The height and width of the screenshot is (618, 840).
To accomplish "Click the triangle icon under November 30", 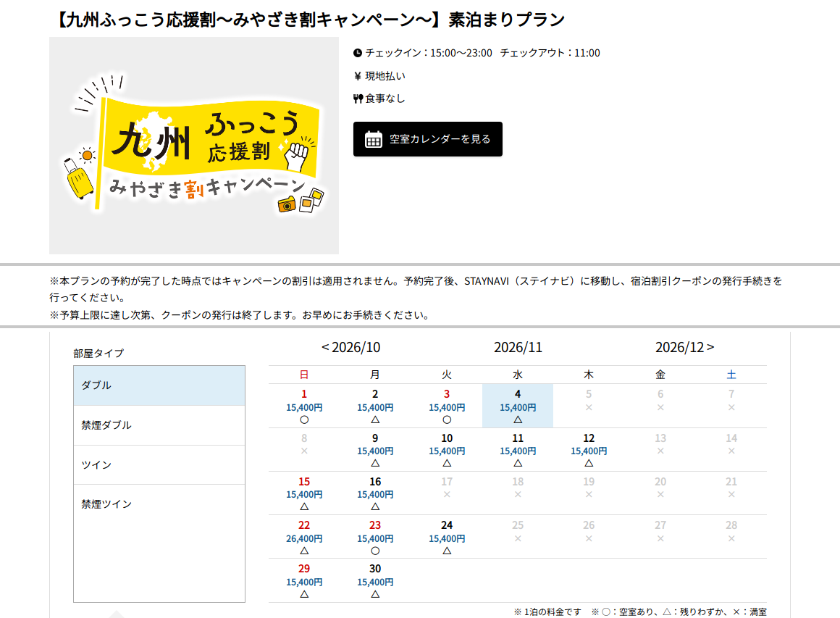I will (376, 594).
